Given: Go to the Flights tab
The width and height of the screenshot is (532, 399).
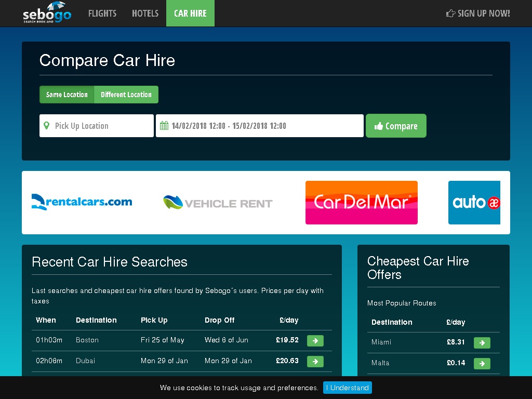Looking at the screenshot, I should click(102, 14).
